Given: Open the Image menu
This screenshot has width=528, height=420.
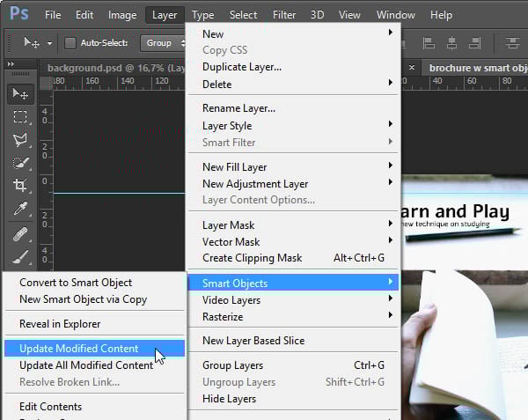Looking at the screenshot, I should pos(122,15).
